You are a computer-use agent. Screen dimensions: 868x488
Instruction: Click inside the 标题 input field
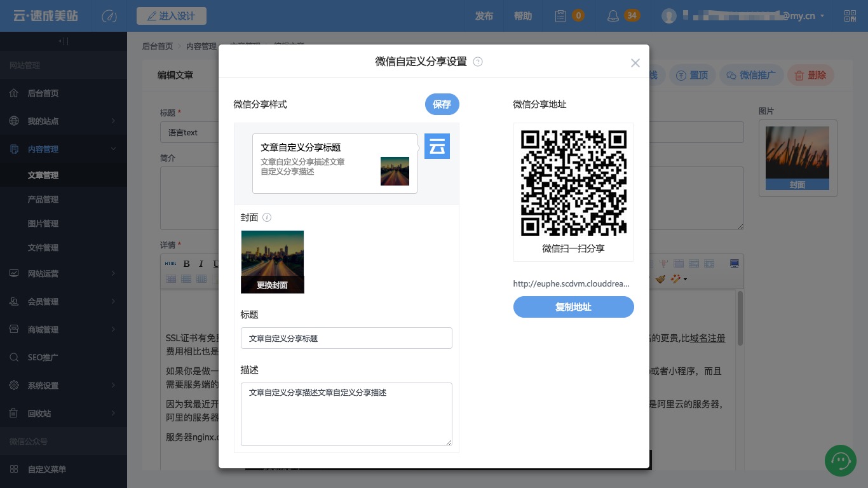pos(346,338)
